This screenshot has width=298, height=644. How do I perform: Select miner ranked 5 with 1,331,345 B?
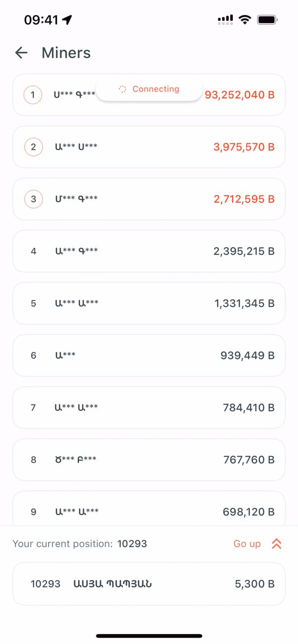click(x=149, y=303)
